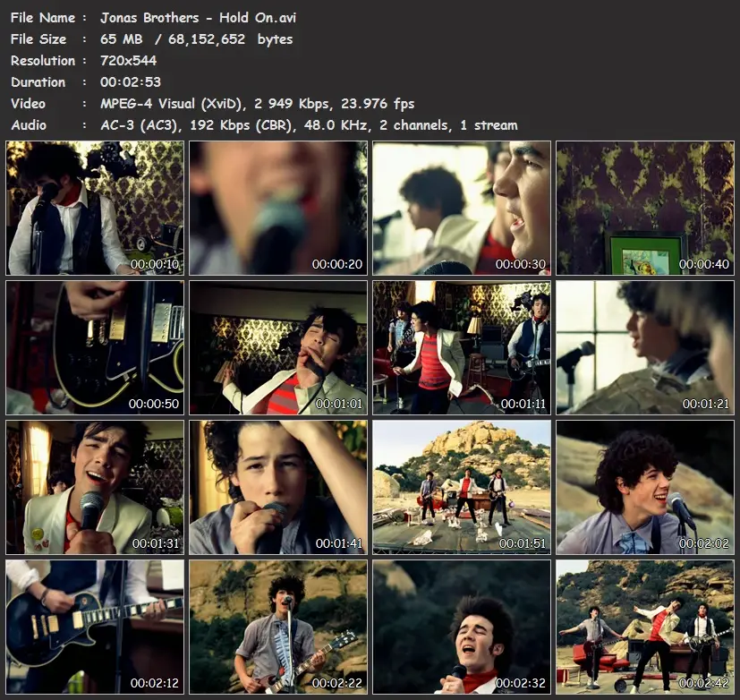Open the frame stamped 00:01:41
Screen dimensions: 740x700
[x=278, y=488]
